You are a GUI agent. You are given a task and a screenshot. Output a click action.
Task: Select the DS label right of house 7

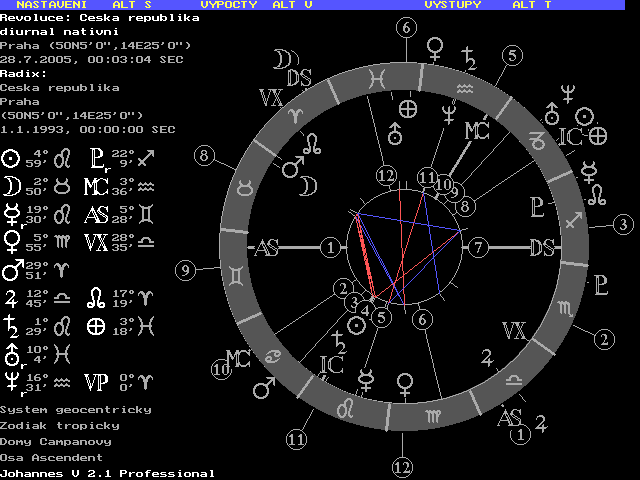coord(544,247)
